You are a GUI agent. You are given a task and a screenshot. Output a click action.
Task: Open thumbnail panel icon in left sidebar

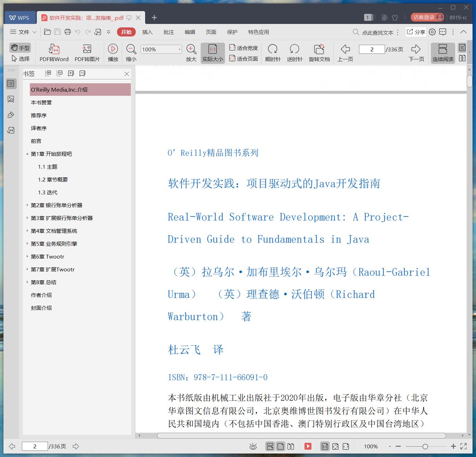11,99
